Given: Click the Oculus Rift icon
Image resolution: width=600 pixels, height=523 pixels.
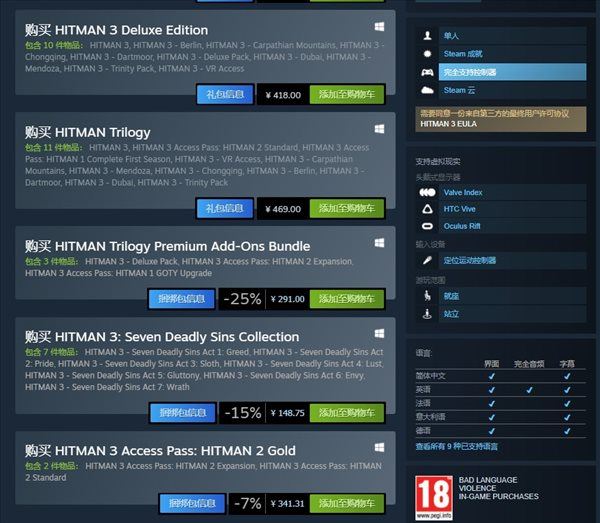Looking at the screenshot, I should tap(427, 226).
